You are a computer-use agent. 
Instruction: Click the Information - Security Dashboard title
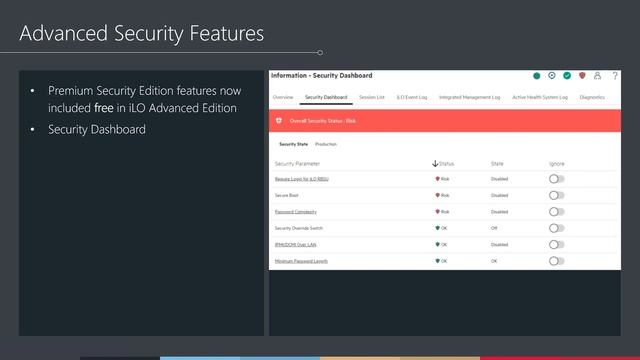(x=322, y=76)
